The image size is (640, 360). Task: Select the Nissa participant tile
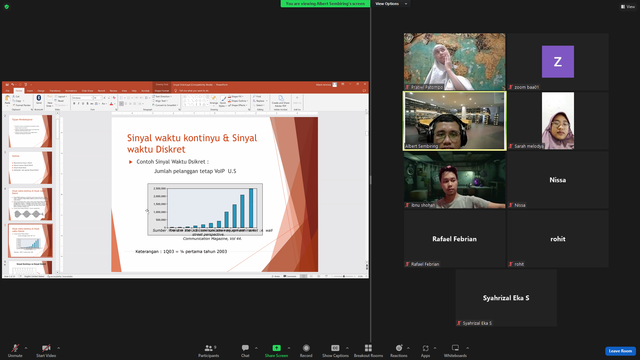click(558, 180)
